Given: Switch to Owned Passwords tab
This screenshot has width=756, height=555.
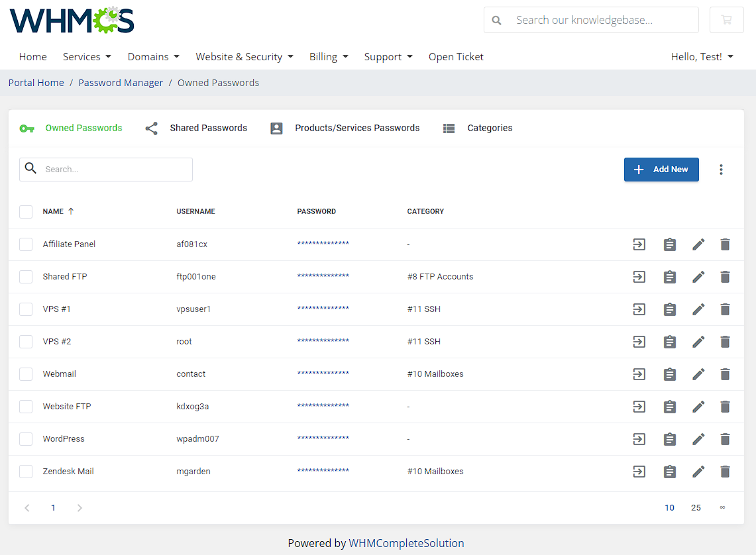Looking at the screenshot, I should [x=71, y=128].
